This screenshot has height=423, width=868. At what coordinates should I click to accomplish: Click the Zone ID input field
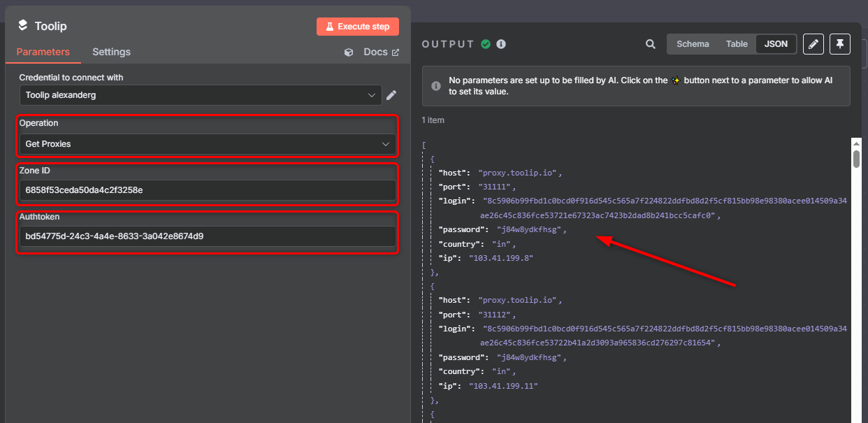click(208, 190)
